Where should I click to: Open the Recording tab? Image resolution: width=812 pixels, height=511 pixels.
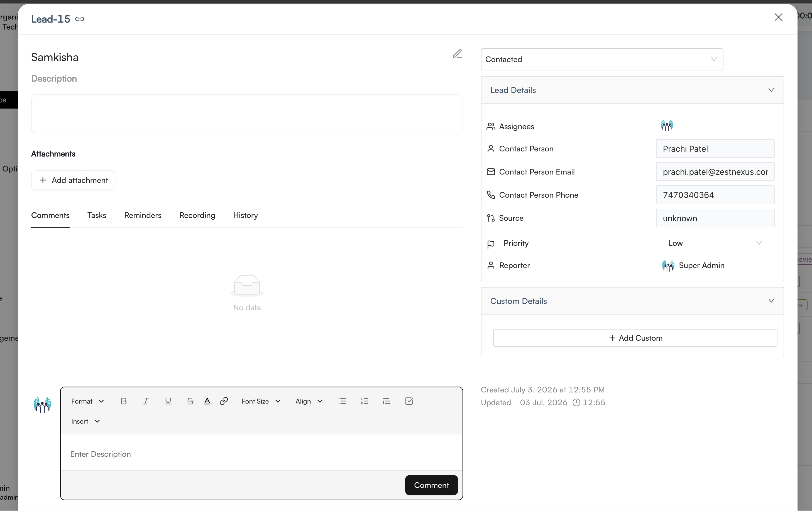pyautogui.click(x=197, y=215)
